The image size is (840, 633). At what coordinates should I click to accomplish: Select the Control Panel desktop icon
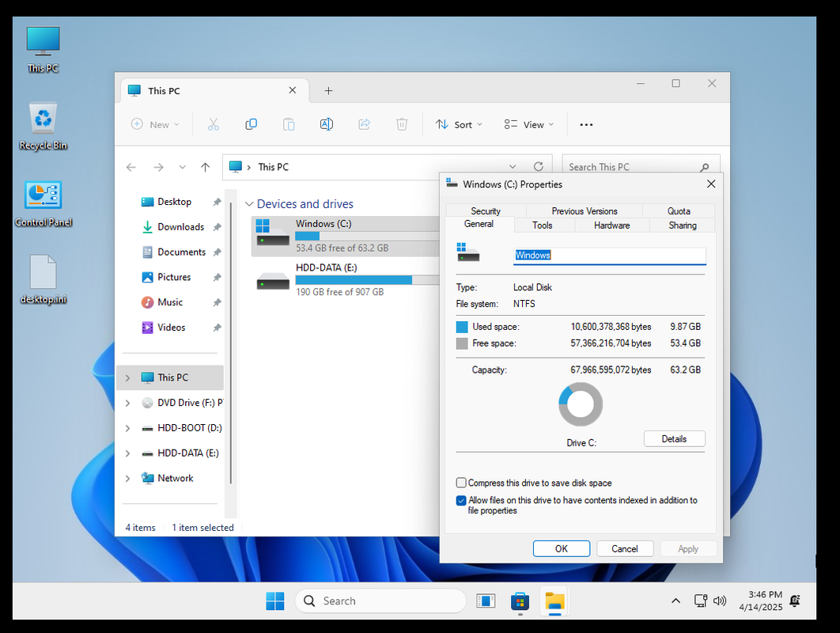point(44,203)
